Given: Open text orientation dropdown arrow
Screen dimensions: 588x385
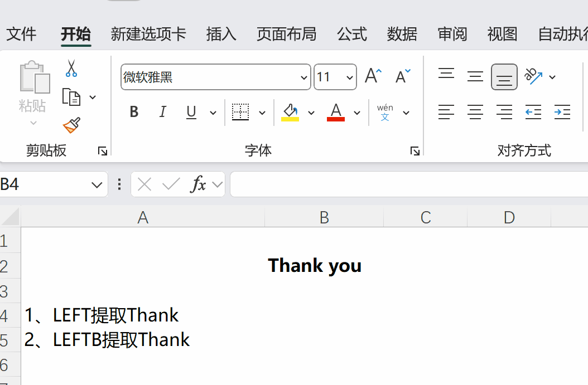Looking at the screenshot, I should [x=552, y=77].
